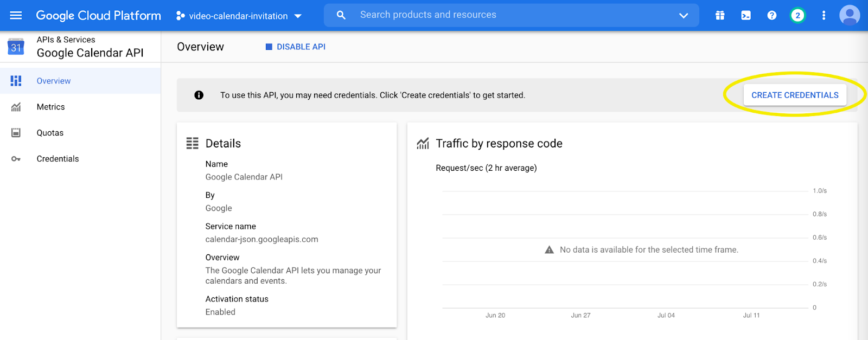The width and height of the screenshot is (868, 340).
Task: Click 'Request/sec (2 hr average)' label
Action: [486, 168]
